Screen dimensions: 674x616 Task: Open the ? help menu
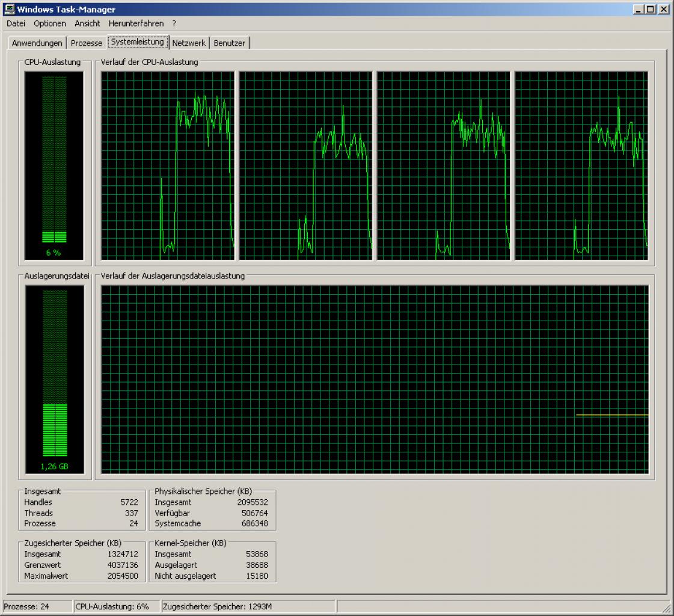coord(174,23)
